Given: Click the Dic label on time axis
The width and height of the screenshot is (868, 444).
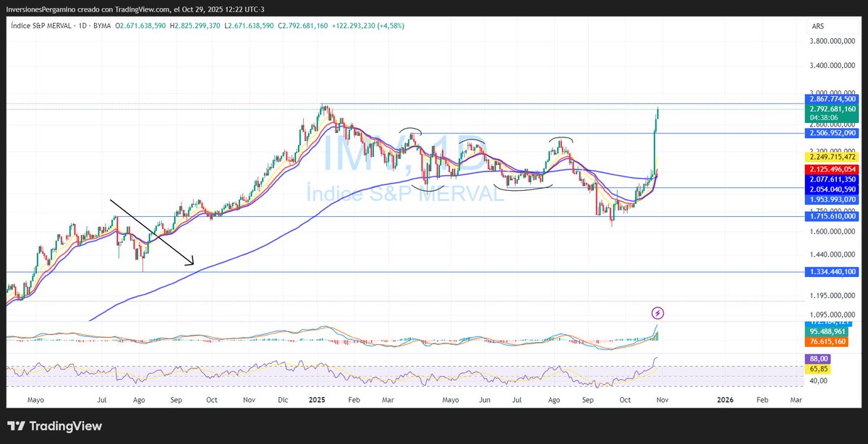Looking at the screenshot, I should tap(284, 399).
